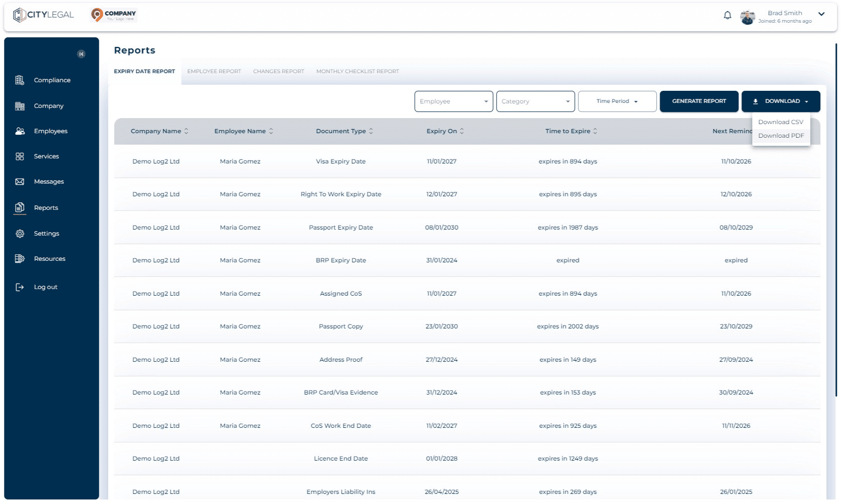841x504 pixels.
Task: Click the Reports page heading
Action: pos(135,50)
